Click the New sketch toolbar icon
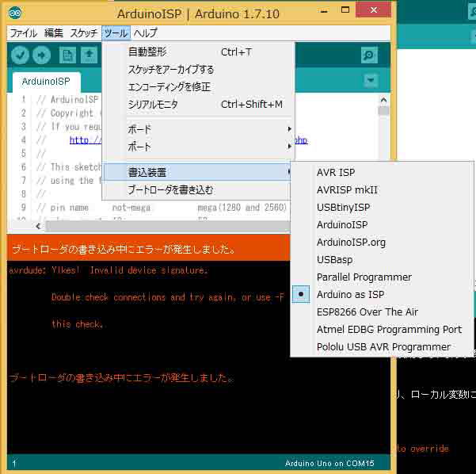Screen dimensions: 476x474 tap(67, 55)
